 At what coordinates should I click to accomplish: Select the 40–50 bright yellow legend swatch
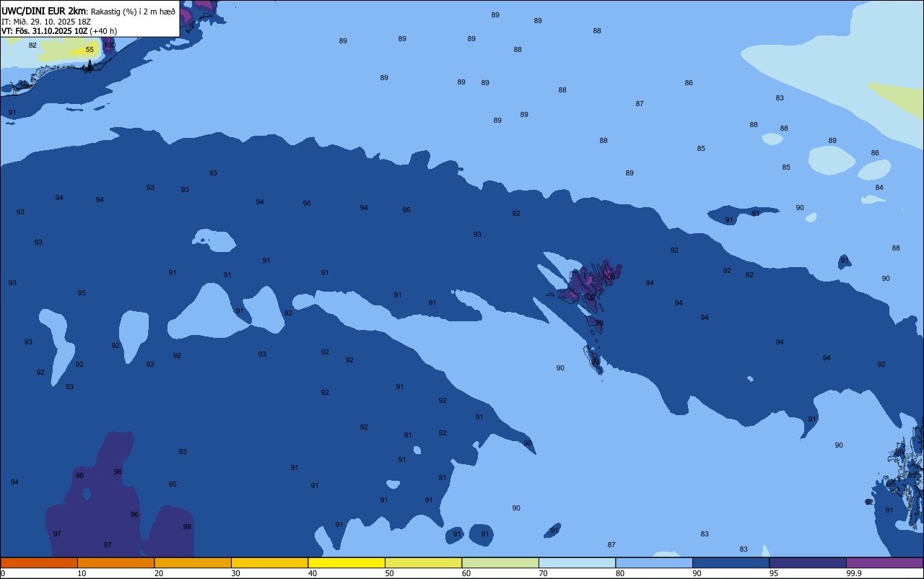[346, 562]
